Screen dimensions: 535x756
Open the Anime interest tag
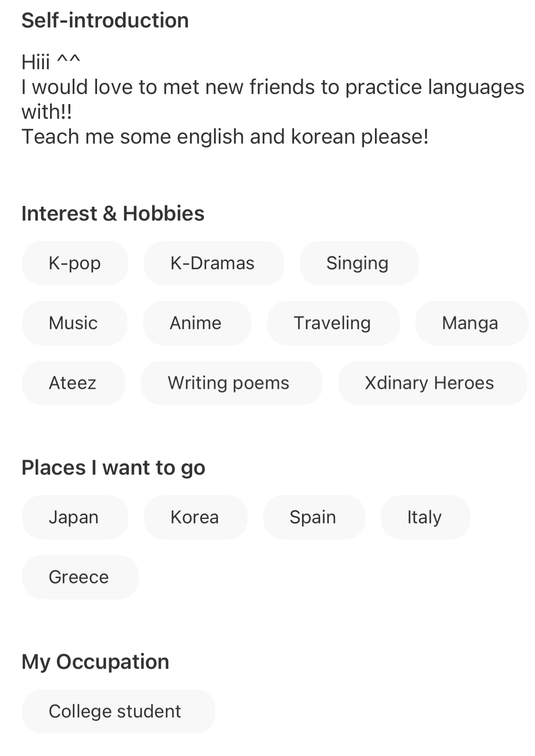(x=197, y=323)
